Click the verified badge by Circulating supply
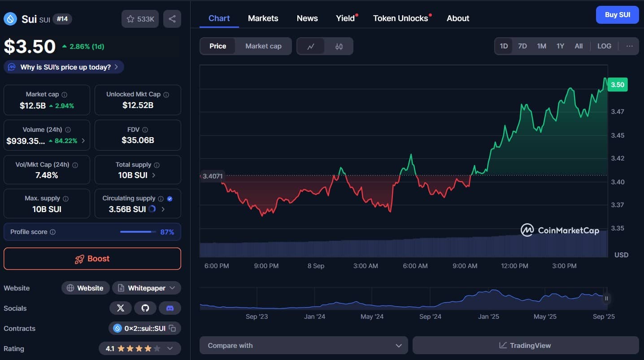 (x=170, y=199)
